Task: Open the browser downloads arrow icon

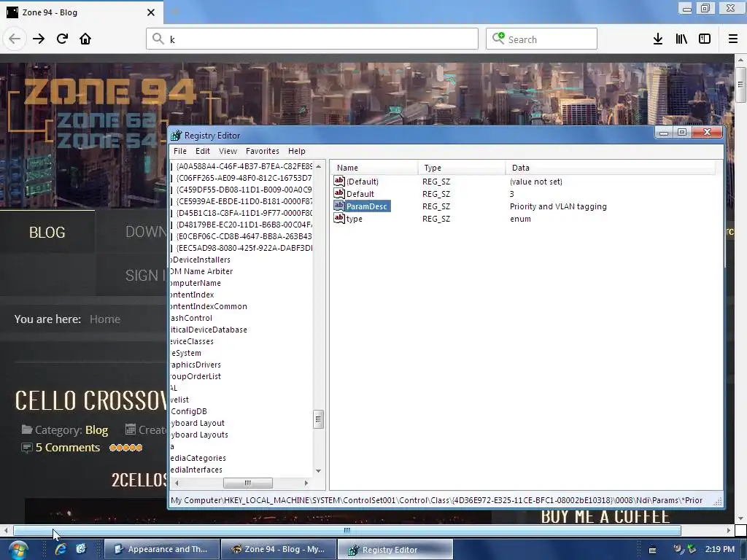Action: point(658,39)
